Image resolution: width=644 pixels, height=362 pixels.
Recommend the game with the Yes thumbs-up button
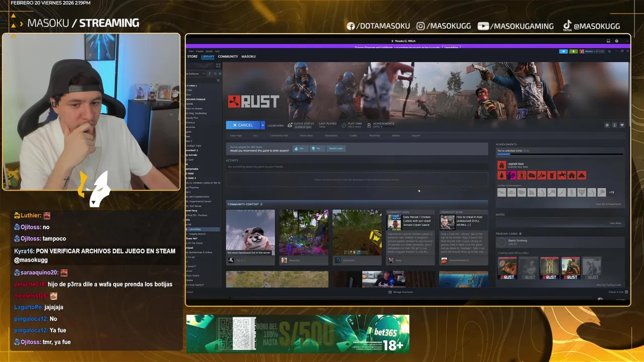300,148
